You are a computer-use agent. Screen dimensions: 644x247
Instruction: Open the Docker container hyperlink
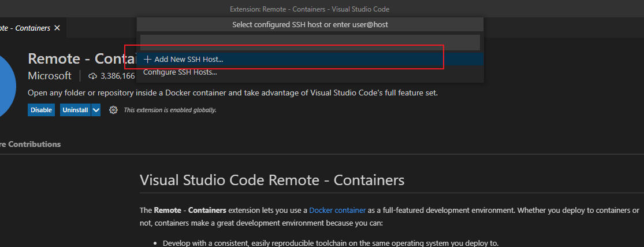point(337,211)
